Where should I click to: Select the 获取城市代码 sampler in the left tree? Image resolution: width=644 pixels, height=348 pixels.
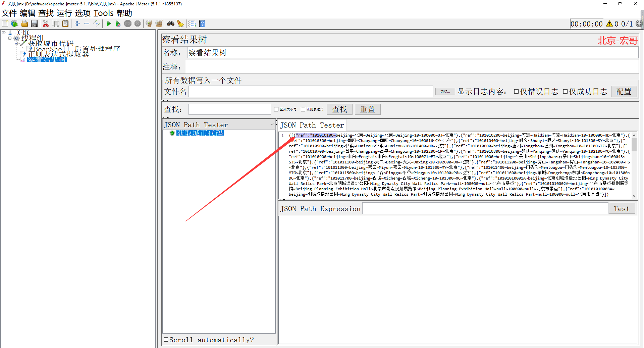click(51, 43)
